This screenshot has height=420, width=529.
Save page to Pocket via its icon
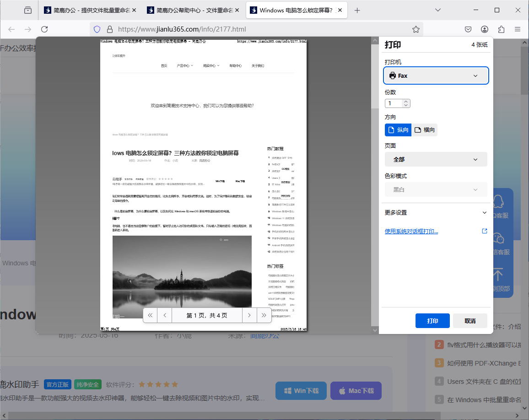pyautogui.click(x=468, y=29)
